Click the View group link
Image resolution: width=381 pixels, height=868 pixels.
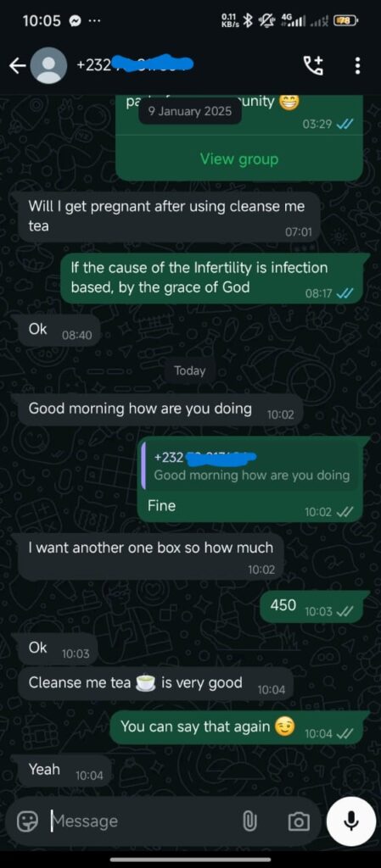pyautogui.click(x=239, y=159)
